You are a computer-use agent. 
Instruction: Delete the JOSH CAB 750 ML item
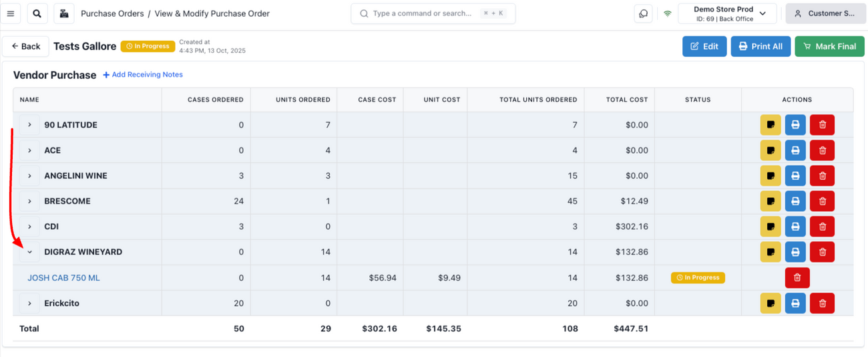[x=797, y=277]
